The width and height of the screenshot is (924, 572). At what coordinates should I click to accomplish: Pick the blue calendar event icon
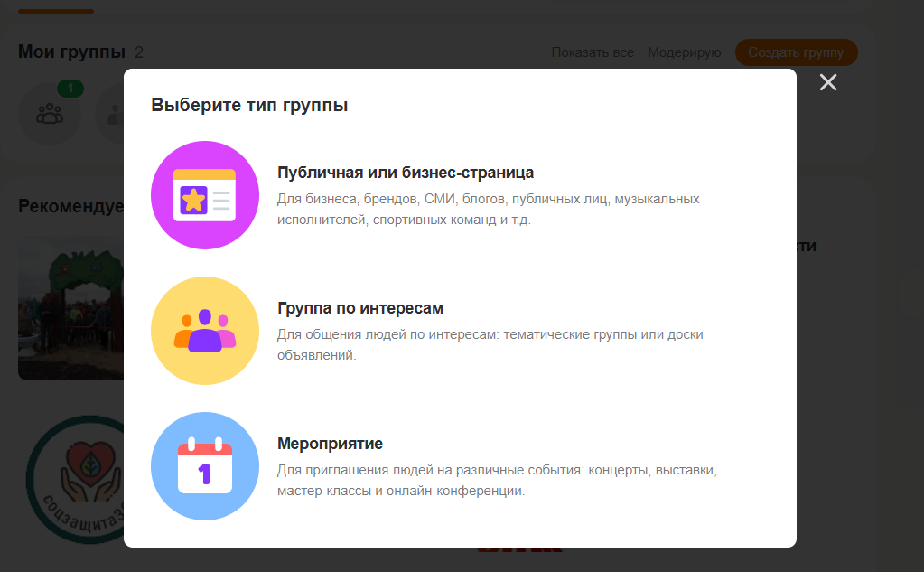[x=204, y=466]
